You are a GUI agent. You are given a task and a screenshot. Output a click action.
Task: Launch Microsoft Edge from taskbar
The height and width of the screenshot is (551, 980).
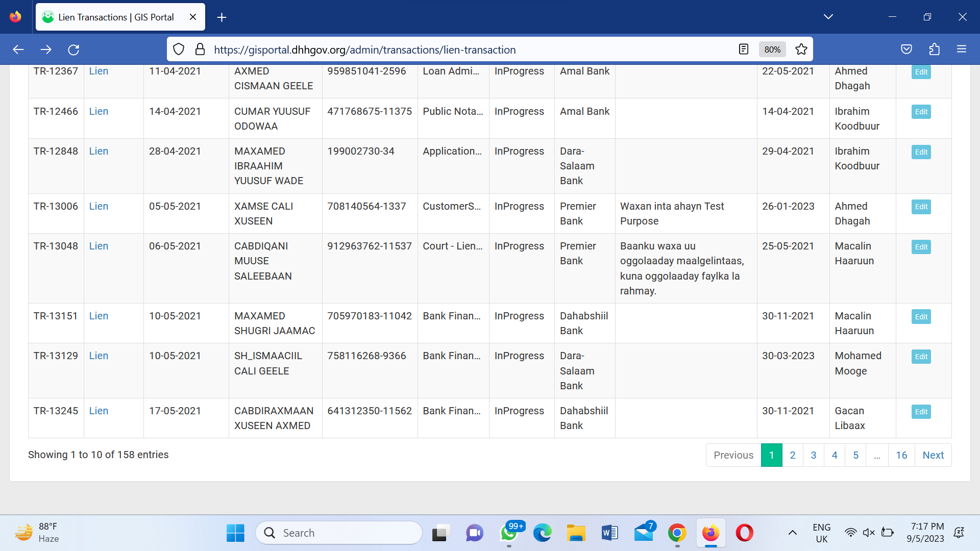pyautogui.click(x=543, y=533)
